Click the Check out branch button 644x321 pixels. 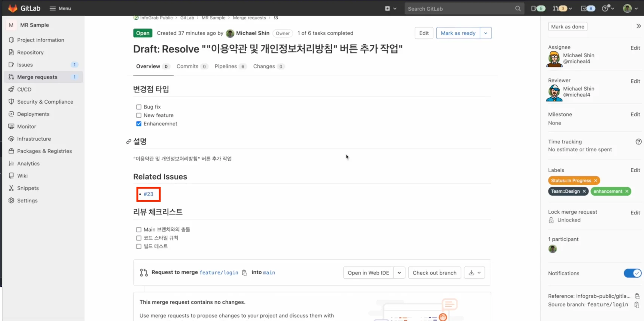click(434, 273)
